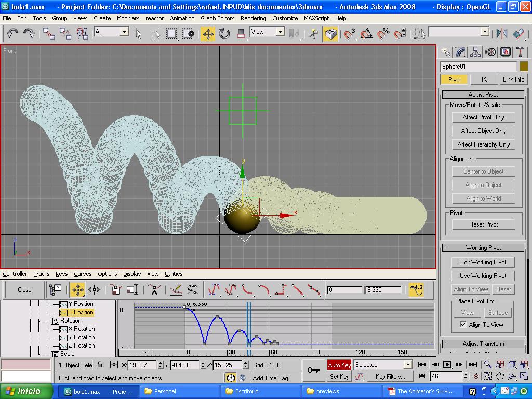Click the Reset Pivot button
This screenshot has height=399, width=532.
pos(484,224)
